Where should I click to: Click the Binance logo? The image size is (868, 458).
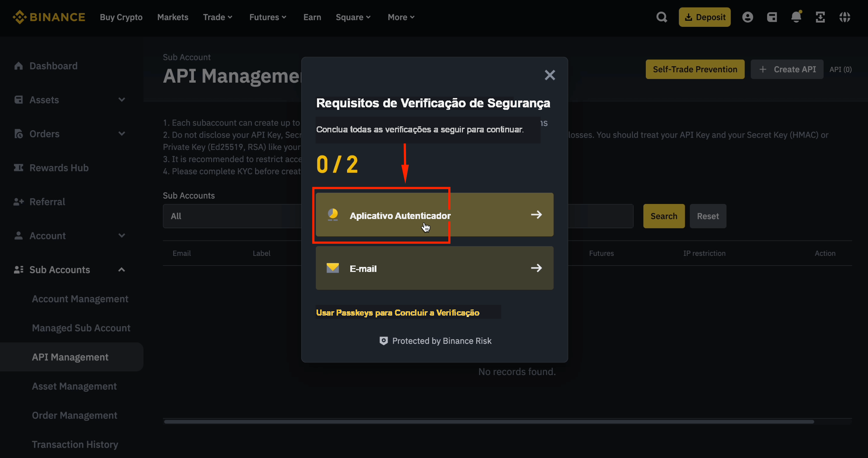tap(49, 17)
